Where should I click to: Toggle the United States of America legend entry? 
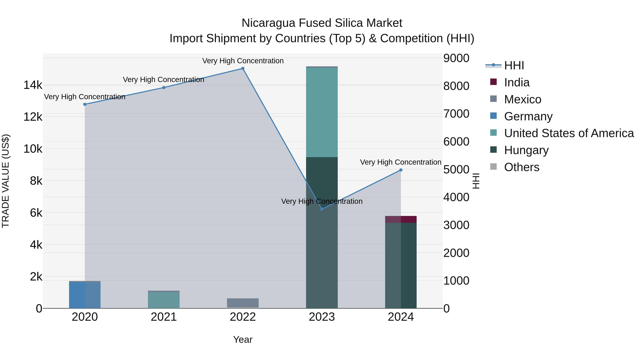(562, 133)
